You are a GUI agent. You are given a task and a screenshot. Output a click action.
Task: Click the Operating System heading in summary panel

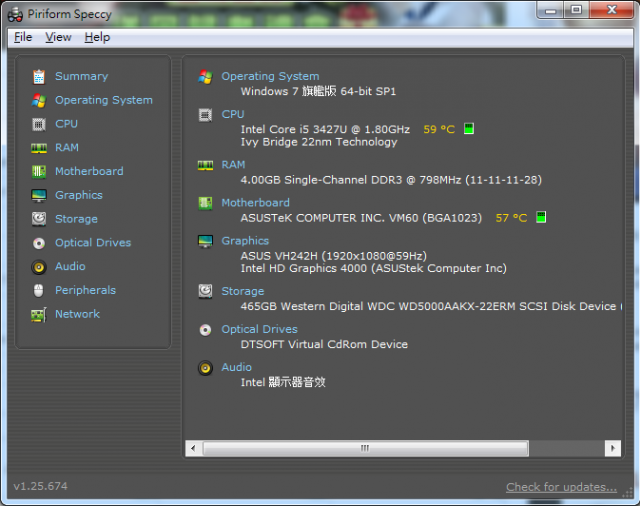(270, 76)
